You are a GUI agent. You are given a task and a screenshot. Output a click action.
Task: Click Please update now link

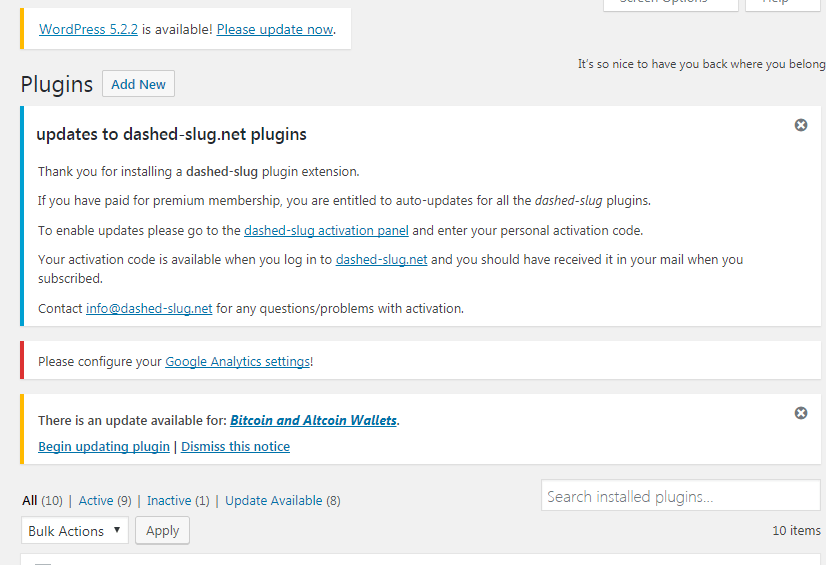(275, 29)
